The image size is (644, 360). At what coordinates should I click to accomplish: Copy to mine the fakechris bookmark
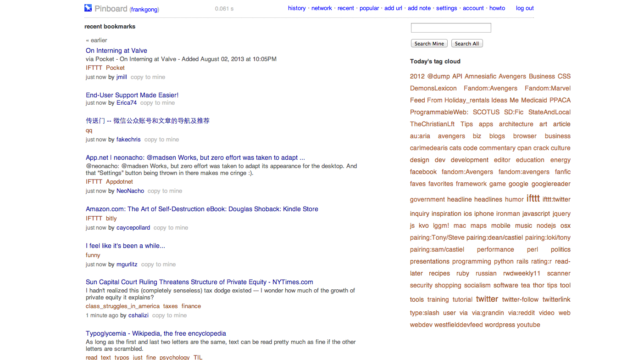(161, 140)
